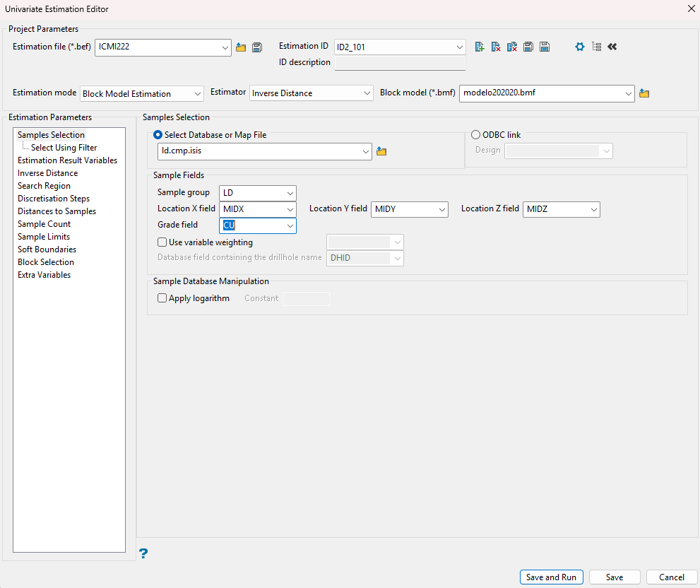Open help with the blue question mark
Screen dimensions: 700x588
[143, 553]
